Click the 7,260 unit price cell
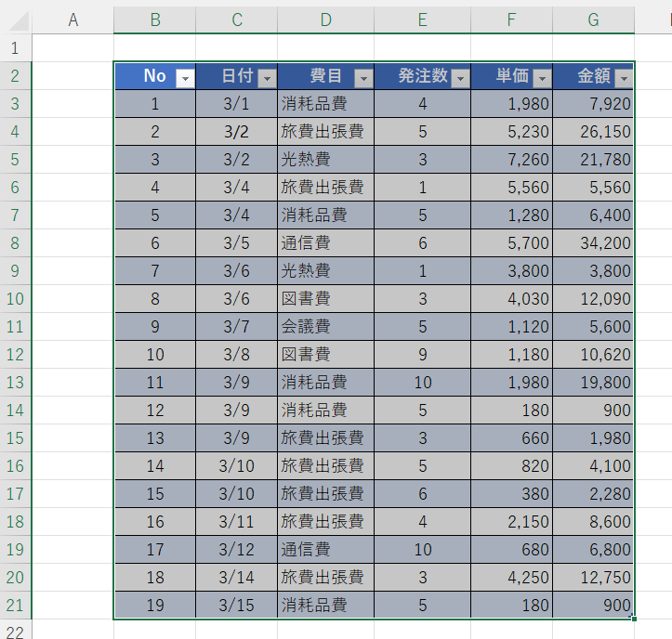Viewport: 672px width, 639px height. coord(511,160)
